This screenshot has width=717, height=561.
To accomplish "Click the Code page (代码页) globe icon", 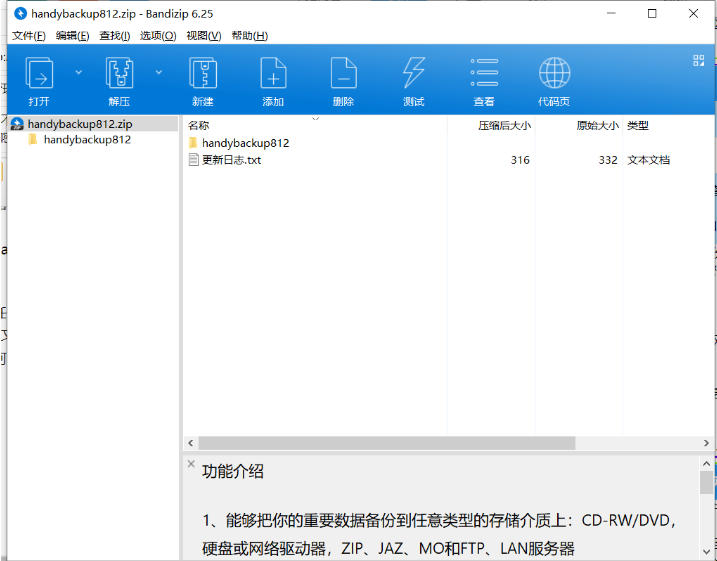I will (554, 73).
